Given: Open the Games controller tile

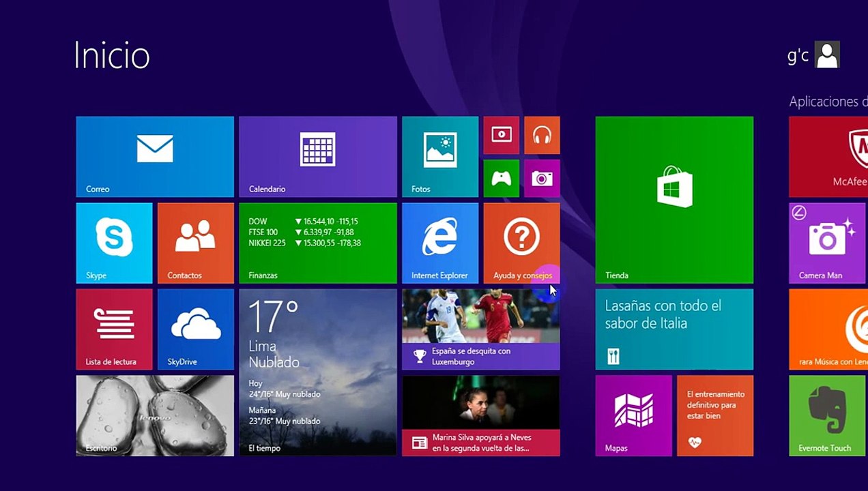Looking at the screenshot, I should [x=502, y=179].
